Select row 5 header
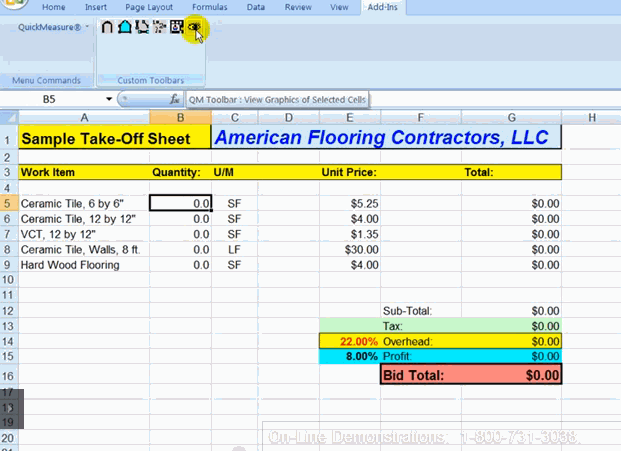The width and height of the screenshot is (621, 451). pyautogui.click(x=7, y=203)
